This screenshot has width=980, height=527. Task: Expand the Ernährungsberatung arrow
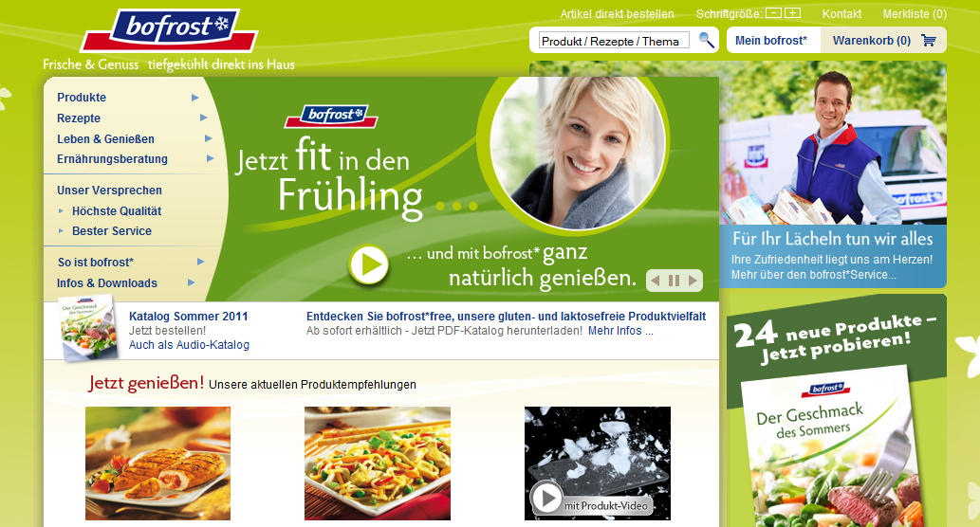point(211,158)
